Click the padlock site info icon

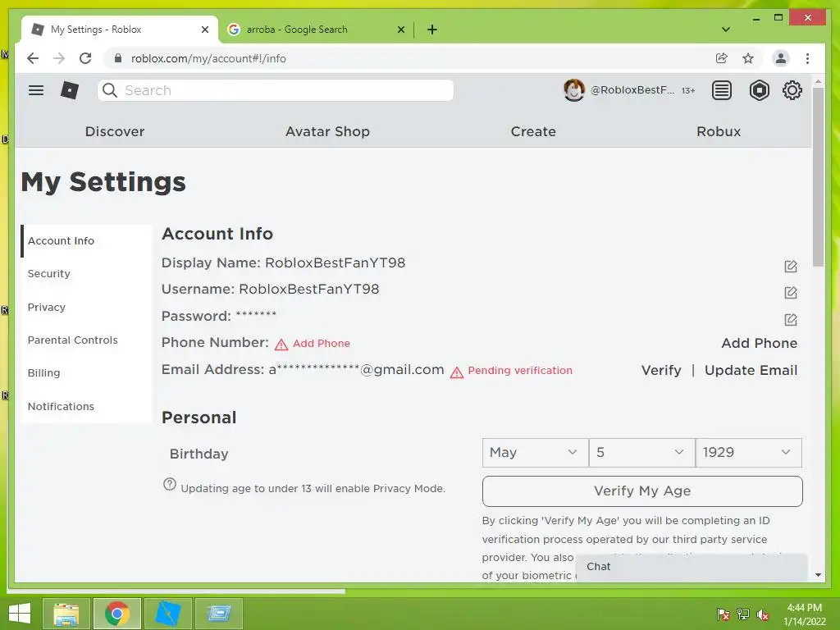[118, 58]
